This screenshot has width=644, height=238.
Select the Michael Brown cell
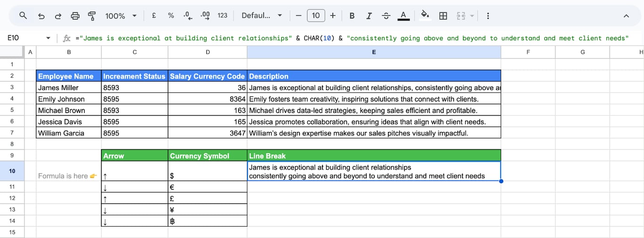[x=69, y=110]
